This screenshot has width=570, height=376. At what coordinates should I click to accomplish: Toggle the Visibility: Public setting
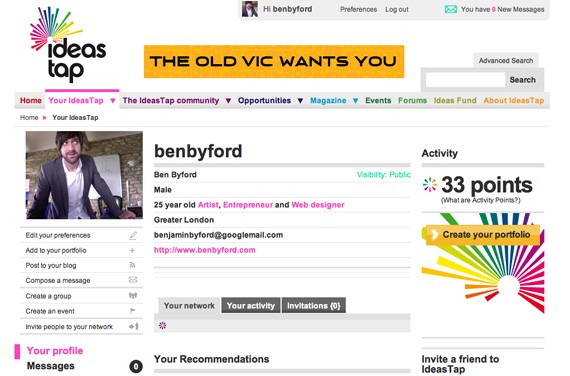(x=384, y=175)
